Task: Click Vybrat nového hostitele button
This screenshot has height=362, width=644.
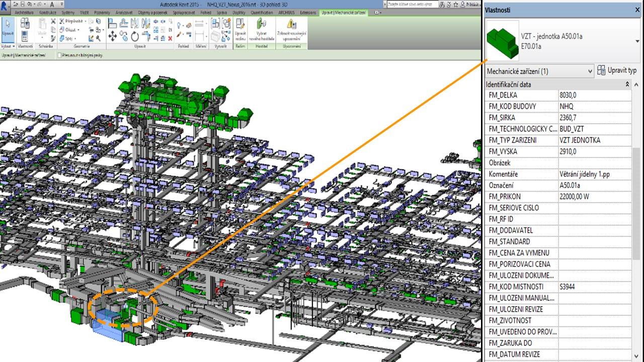Action: click(261, 30)
